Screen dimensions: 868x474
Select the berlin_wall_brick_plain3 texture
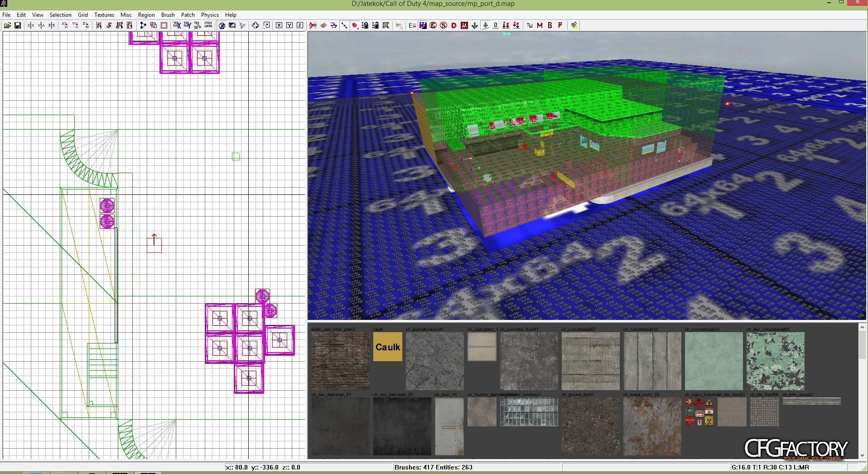pos(341,361)
